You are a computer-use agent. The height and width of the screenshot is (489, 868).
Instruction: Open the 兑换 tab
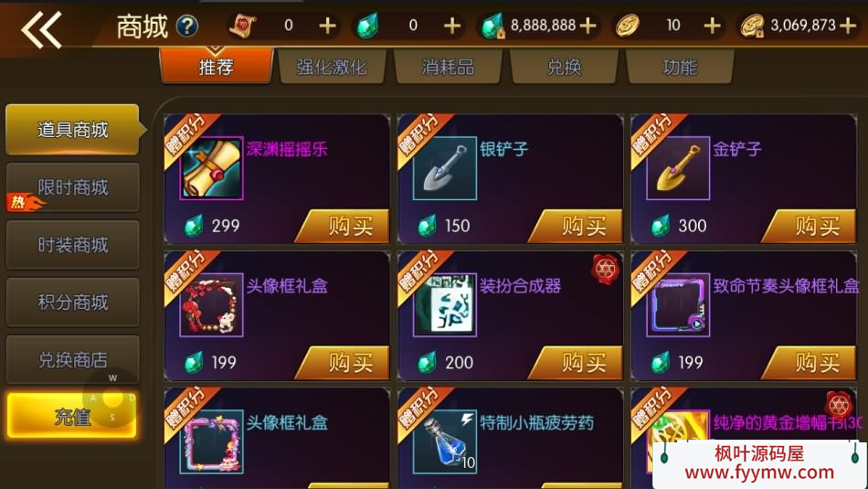point(564,67)
